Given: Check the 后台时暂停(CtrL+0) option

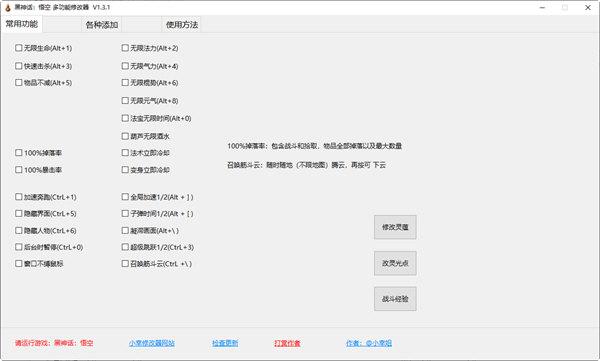Looking at the screenshot, I should 18,247.
